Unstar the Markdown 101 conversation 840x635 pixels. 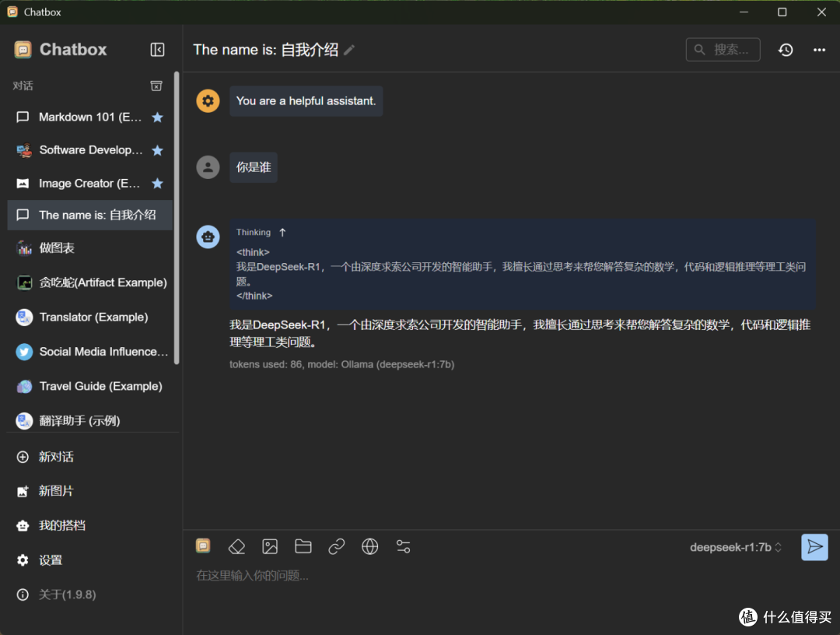(x=157, y=118)
